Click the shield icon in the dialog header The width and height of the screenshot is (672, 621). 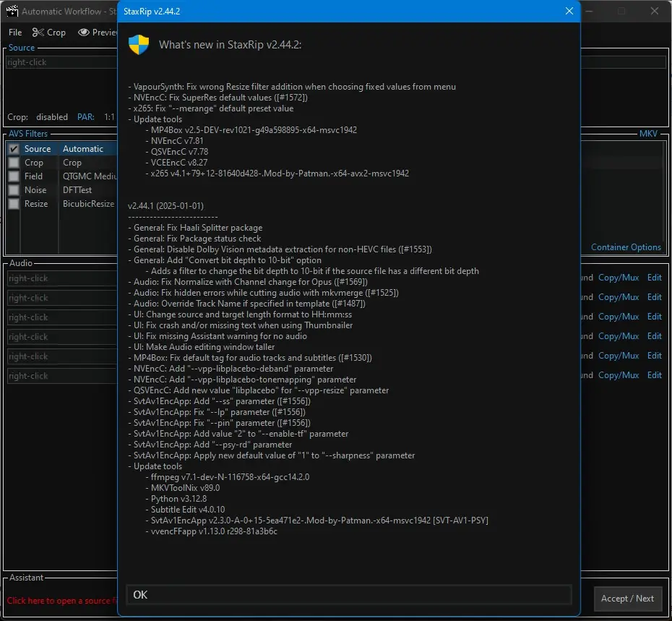click(139, 45)
